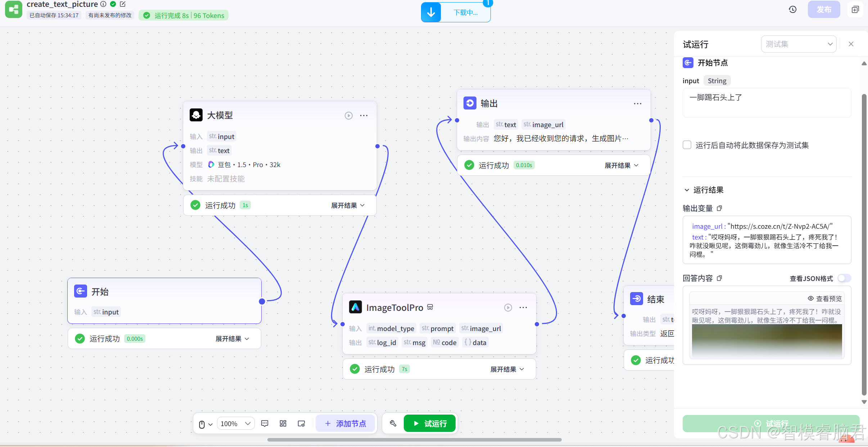Click the edit workflow name pencil icon
This screenshot has height=447, width=868.
coord(123,4)
